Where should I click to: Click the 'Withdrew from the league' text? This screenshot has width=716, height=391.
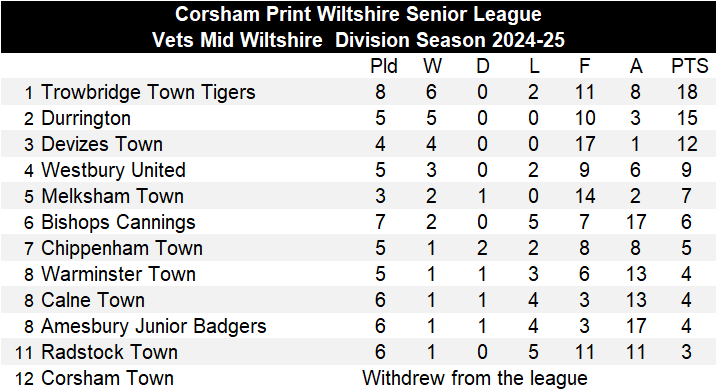point(474,379)
